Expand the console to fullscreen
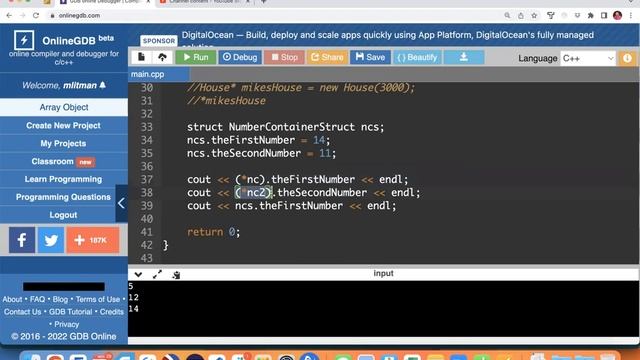Screen dimensions: 640x360 157,274
